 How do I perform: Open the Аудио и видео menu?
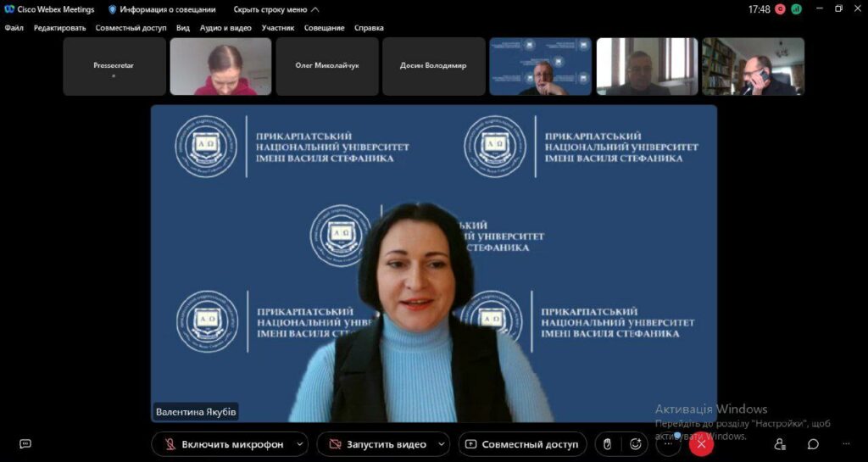[225, 27]
